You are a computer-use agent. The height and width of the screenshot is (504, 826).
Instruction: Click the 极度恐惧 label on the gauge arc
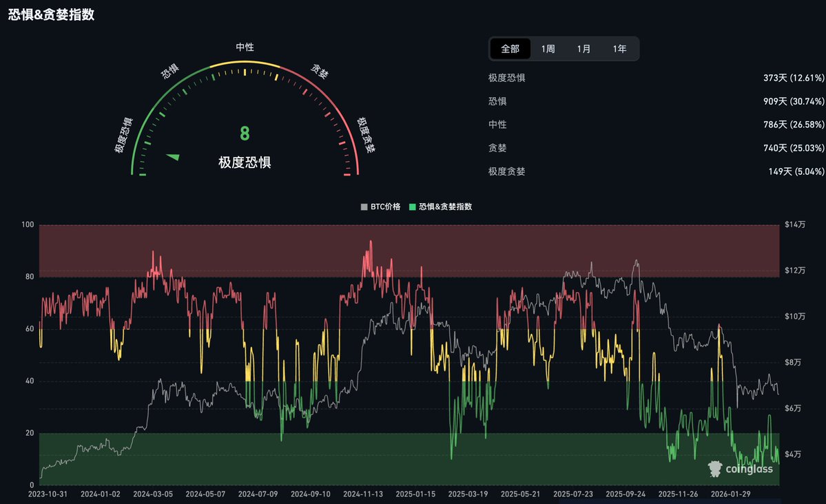(x=123, y=136)
